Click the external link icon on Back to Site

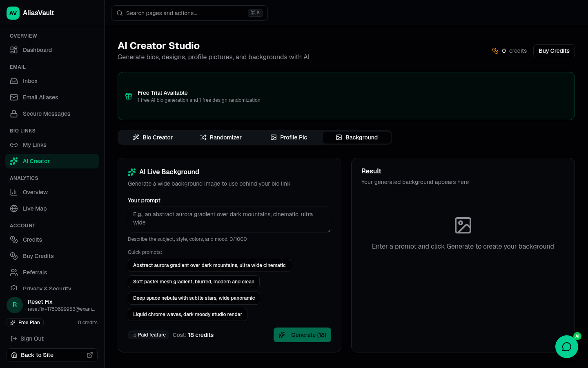click(x=90, y=355)
